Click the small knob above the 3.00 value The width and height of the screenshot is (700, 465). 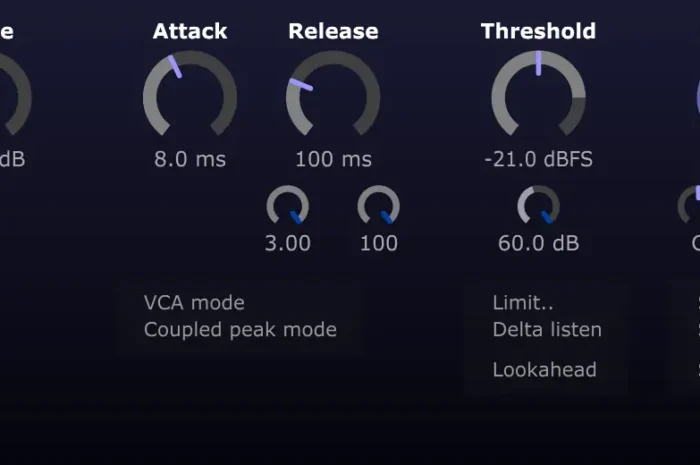(288, 207)
